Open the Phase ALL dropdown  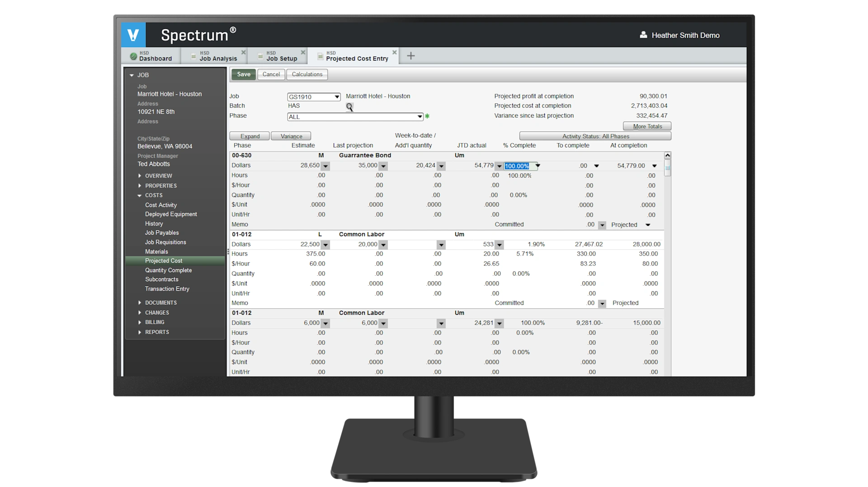click(420, 117)
